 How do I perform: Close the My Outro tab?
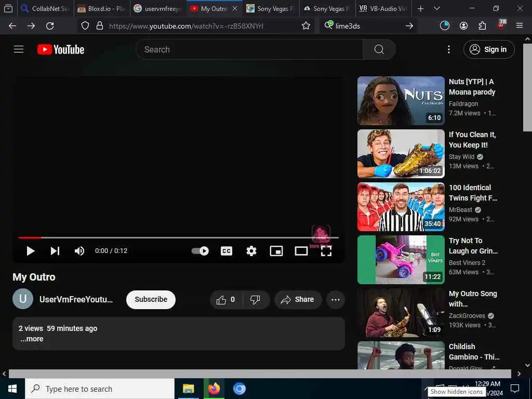(x=235, y=8)
